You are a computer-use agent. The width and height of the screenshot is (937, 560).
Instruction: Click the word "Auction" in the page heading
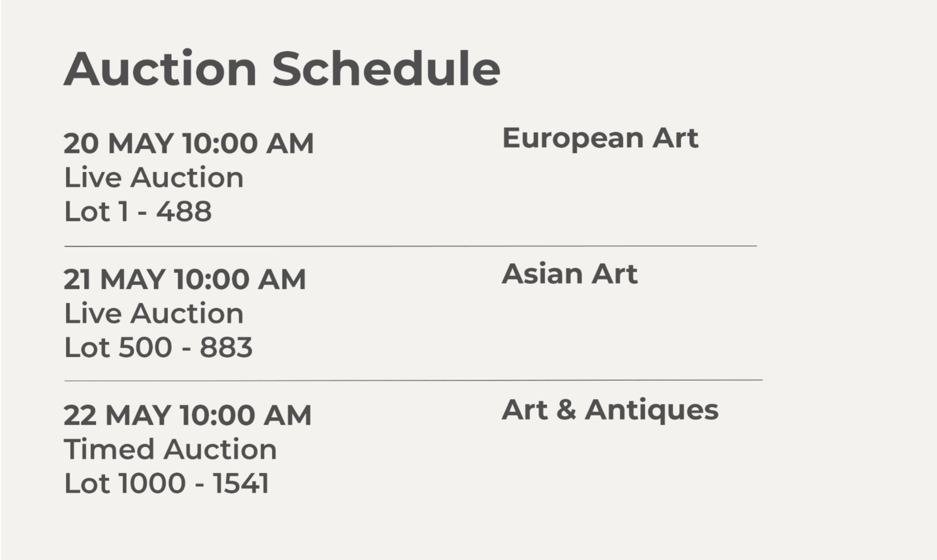(x=160, y=68)
